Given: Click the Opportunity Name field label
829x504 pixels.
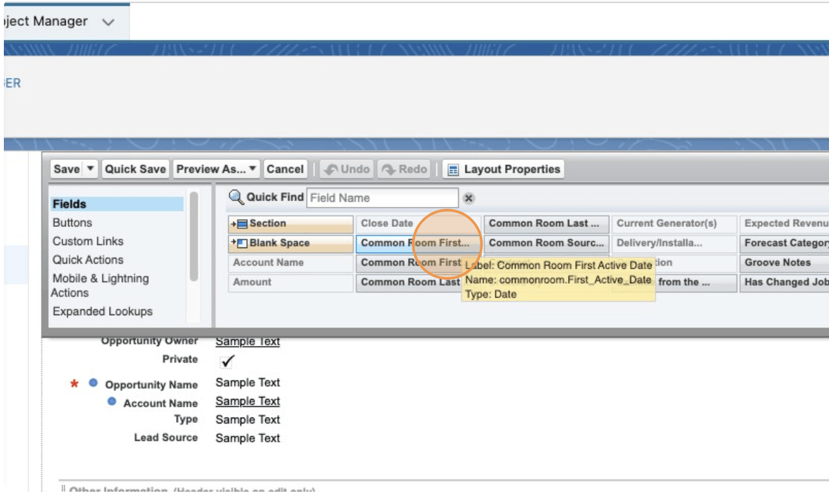Looking at the screenshot, I should 151,385.
